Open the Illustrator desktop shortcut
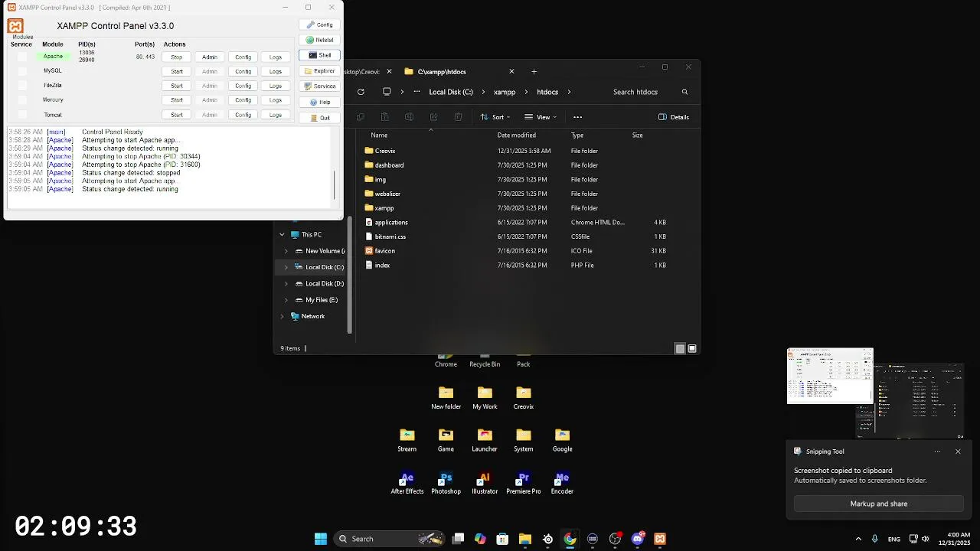Screen dimensions: 980x551 click(x=485, y=483)
